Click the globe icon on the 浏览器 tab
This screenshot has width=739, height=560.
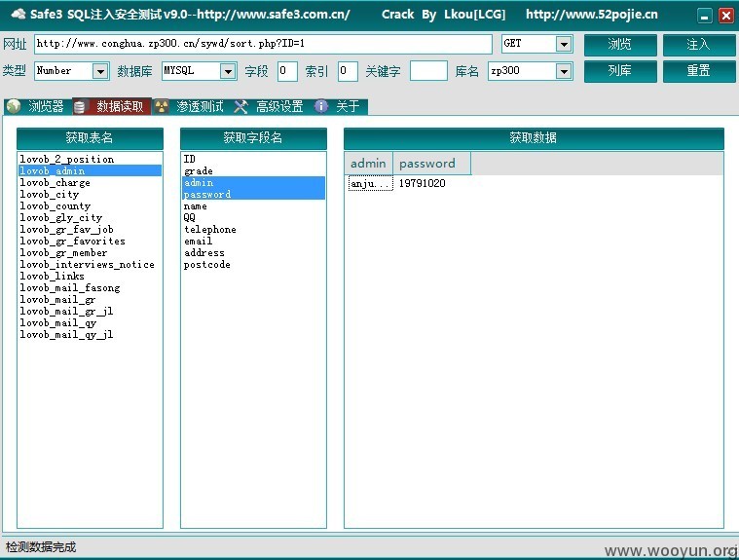coord(14,106)
